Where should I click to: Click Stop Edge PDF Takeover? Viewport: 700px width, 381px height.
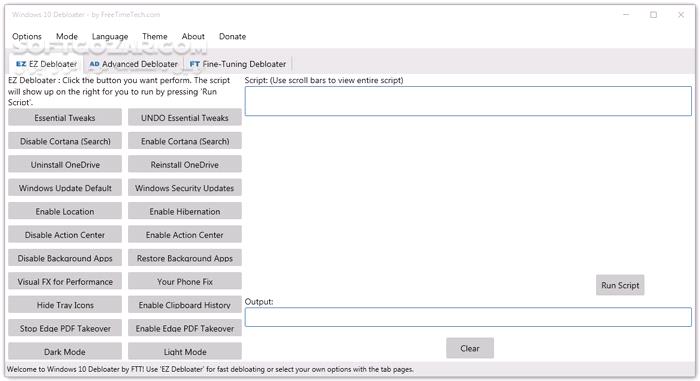(x=65, y=328)
